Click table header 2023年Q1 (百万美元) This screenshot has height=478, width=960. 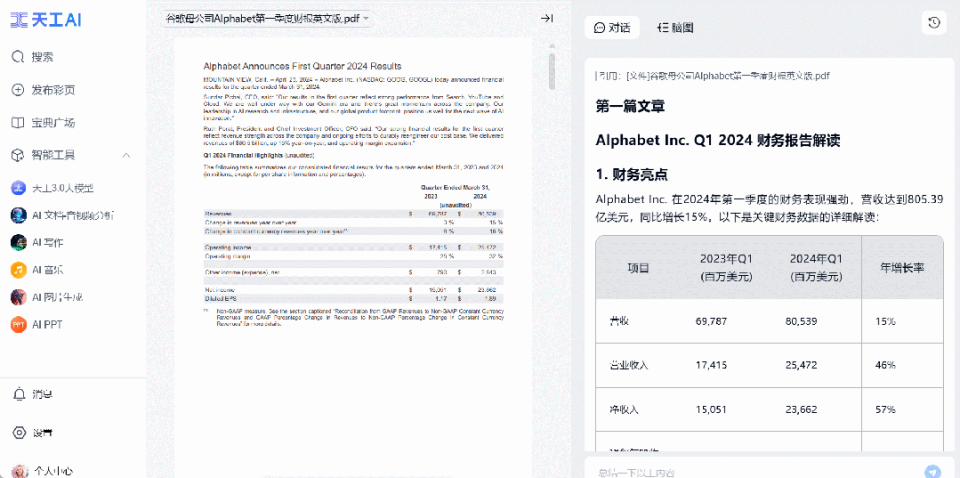tap(726, 268)
